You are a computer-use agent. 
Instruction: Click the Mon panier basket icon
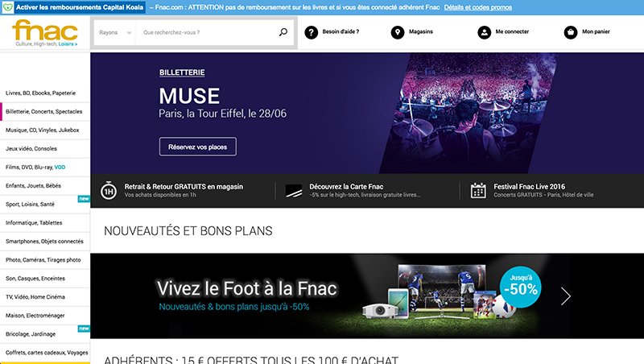(x=571, y=32)
